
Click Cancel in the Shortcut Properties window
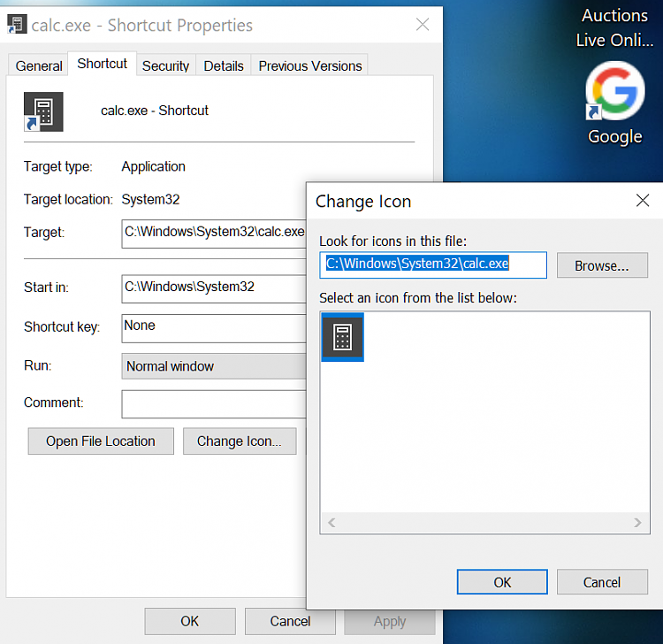(x=290, y=621)
